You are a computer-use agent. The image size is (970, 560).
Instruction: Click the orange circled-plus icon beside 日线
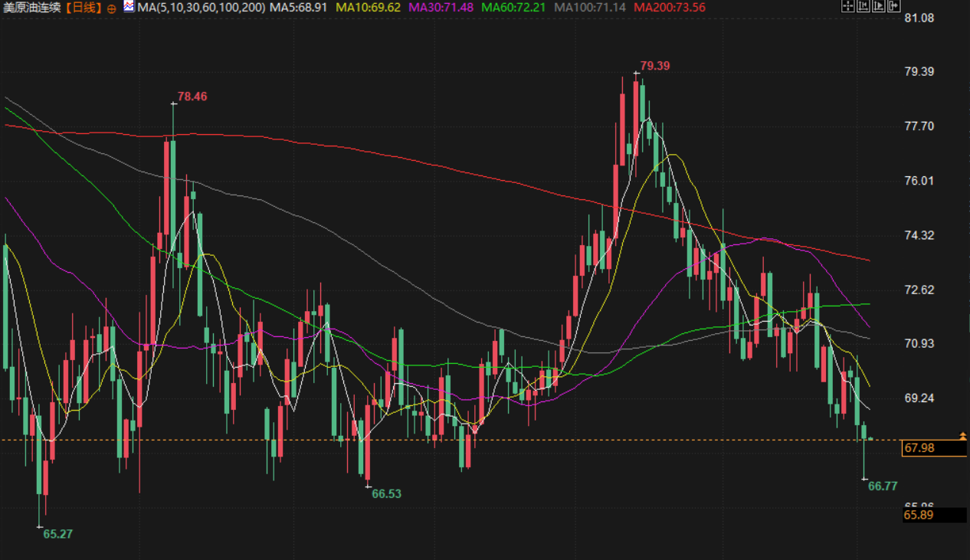pos(111,8)
